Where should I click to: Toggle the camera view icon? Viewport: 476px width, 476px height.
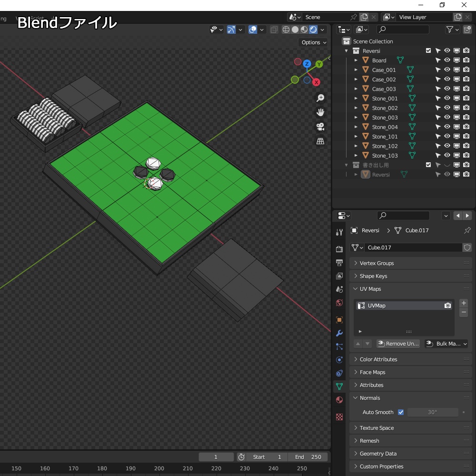(320, 127)
